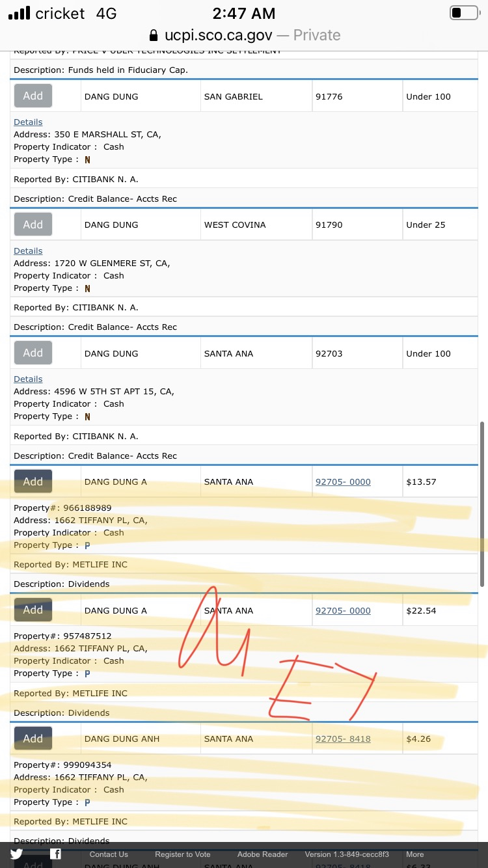Screen dimensions: 488x868
Task: Open Register to Vote footer link
Action: (183, 854)
